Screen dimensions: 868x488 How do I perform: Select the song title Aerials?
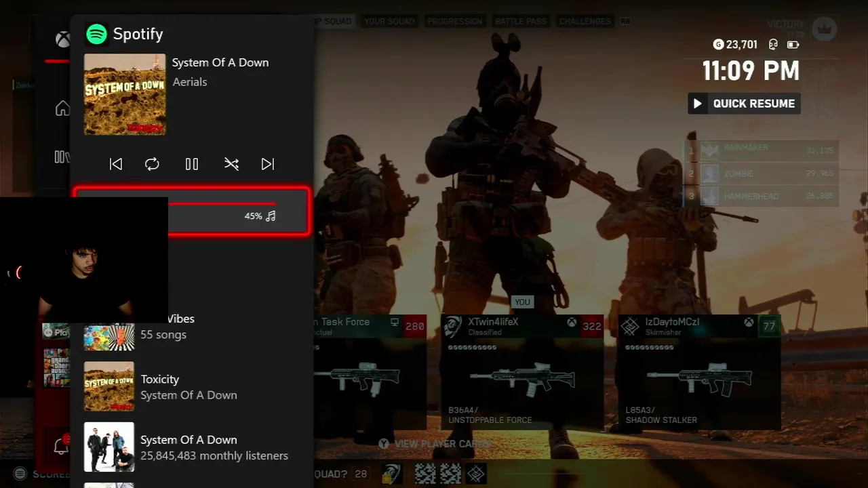(x=190, y=82)
